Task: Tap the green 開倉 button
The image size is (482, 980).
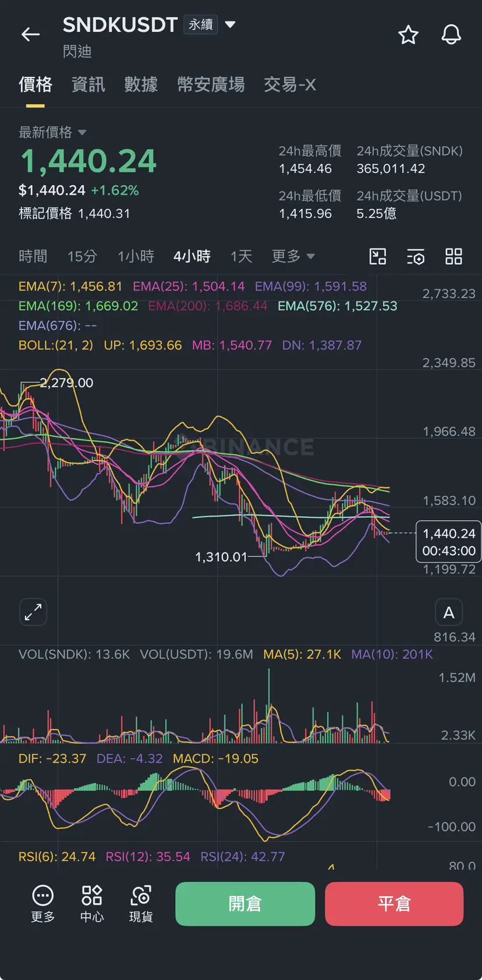Action: [245, 904]
